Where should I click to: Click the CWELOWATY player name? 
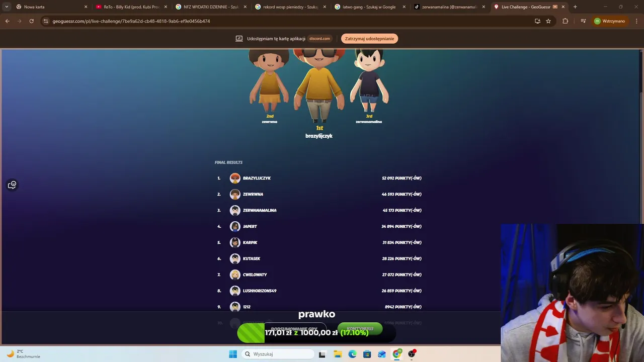(x=255, y=275)
